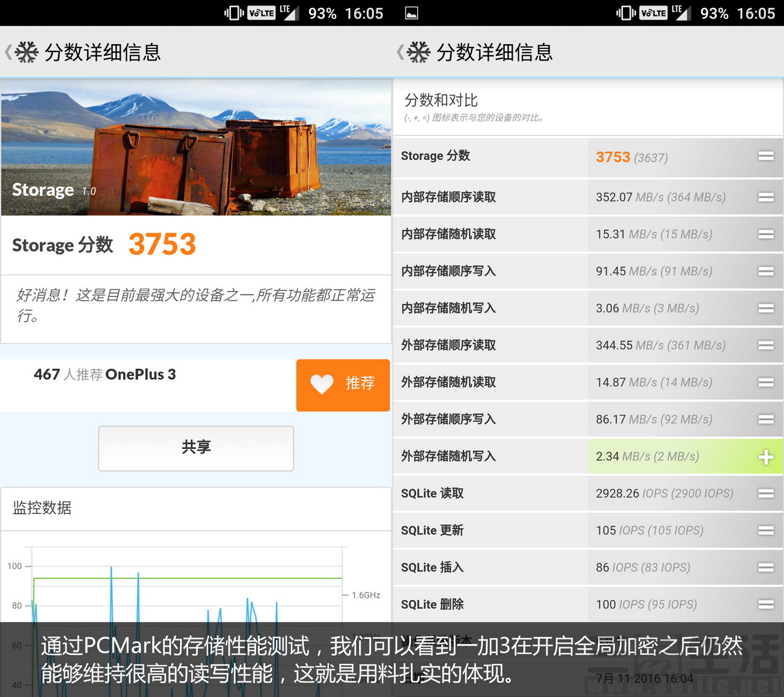Tap the 16:05 clock in the left status bar
Viewport: 784px width, 697px height.
[364, 13]
